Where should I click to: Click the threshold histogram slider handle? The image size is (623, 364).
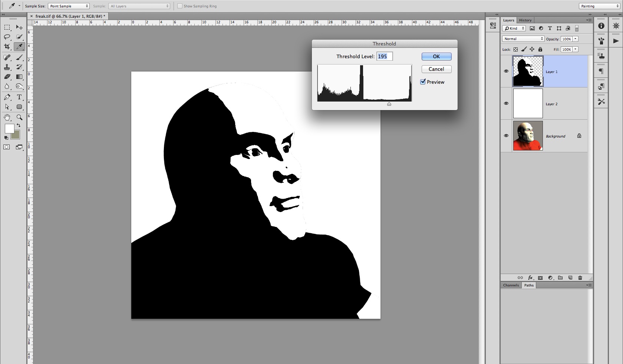coord(389,104)
